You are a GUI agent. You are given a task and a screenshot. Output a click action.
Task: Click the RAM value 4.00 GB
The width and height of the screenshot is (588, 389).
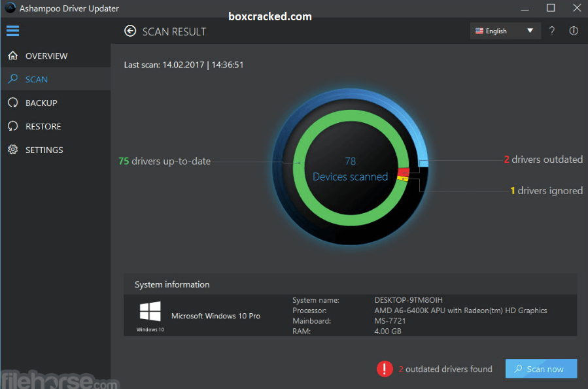[x=388, y=331]
